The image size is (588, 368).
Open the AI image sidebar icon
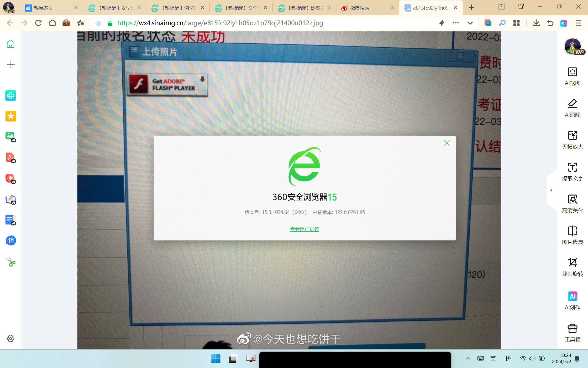(x=10, y=137)
